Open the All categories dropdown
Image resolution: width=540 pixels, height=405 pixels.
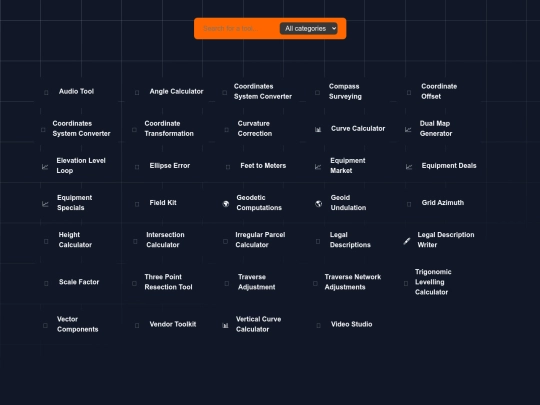pyautogui.click(x=309, y=29)
